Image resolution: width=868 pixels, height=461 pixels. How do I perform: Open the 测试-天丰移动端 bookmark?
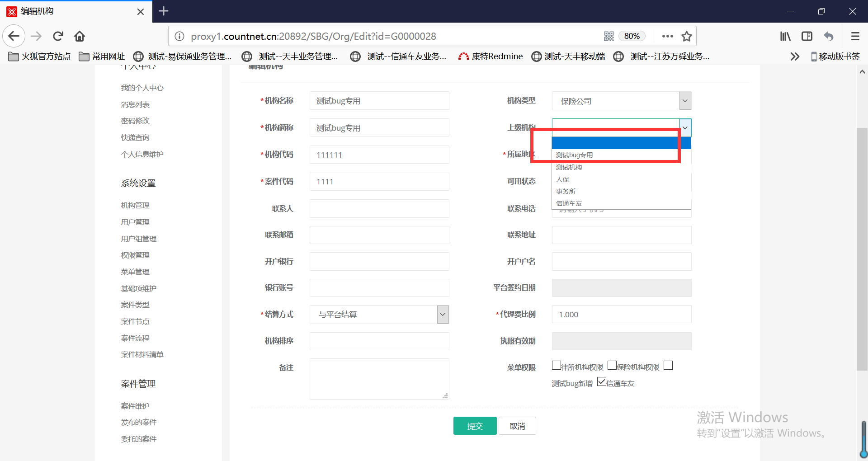pos(568,56)
